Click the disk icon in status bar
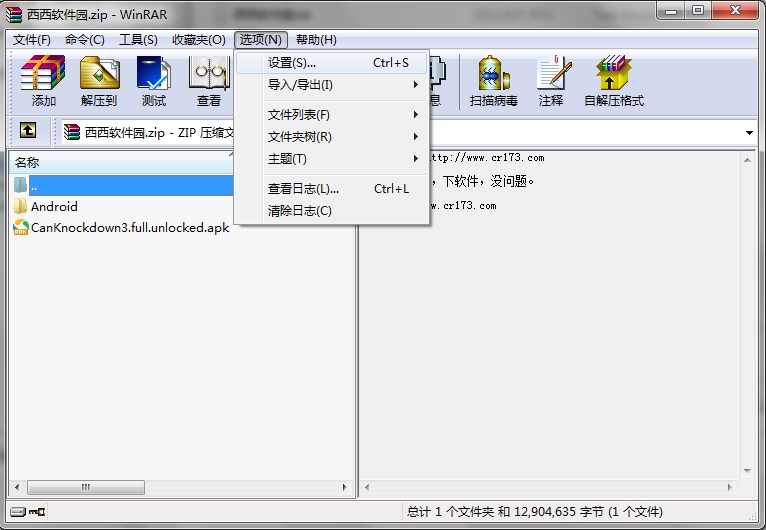Image resolution: width=766 pixels, height=530 pixels. (18, 511)
